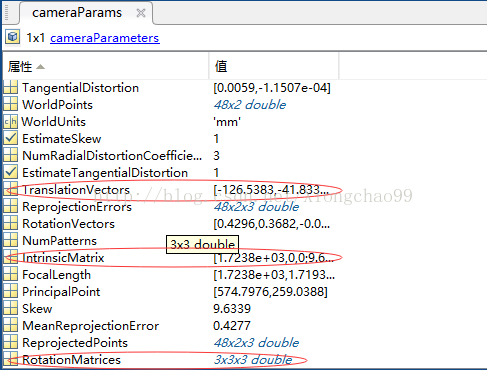Click the FocalLength matrix icon
This screenshot has width=487, height=370.
click(x=10, y=275)
